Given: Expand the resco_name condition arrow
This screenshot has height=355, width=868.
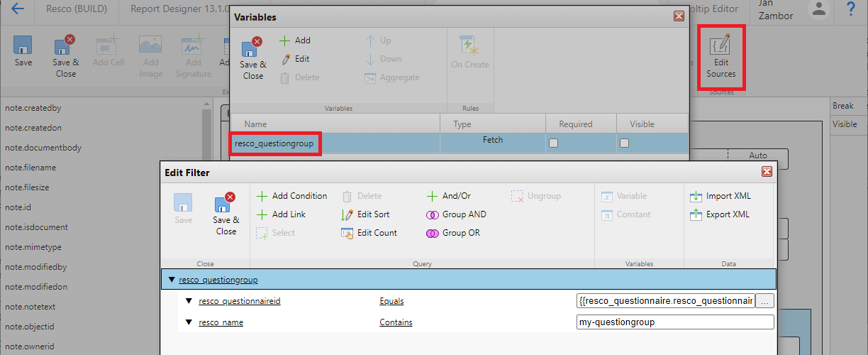Looking at the screenshot, I should pos(189,322).
